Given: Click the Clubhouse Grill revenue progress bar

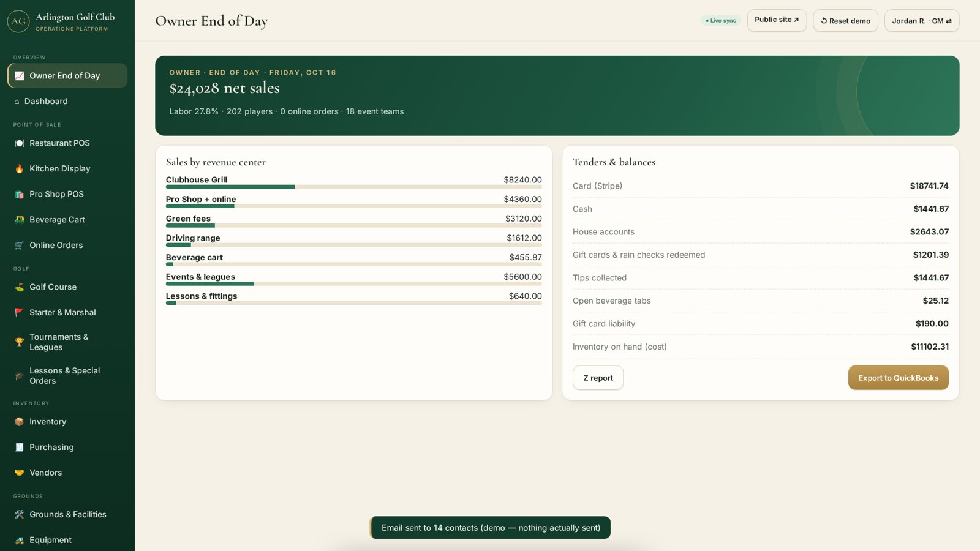Looking at the screenshot, I should [353, 187].
